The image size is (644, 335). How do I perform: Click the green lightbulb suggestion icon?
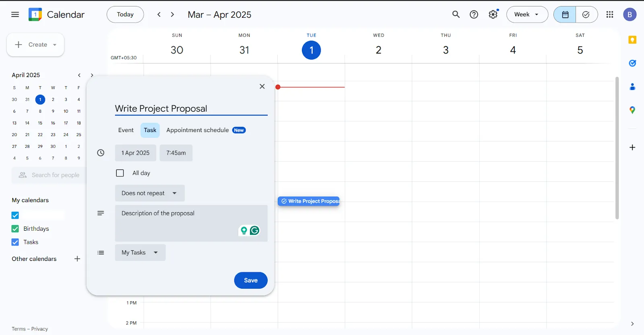244,230
